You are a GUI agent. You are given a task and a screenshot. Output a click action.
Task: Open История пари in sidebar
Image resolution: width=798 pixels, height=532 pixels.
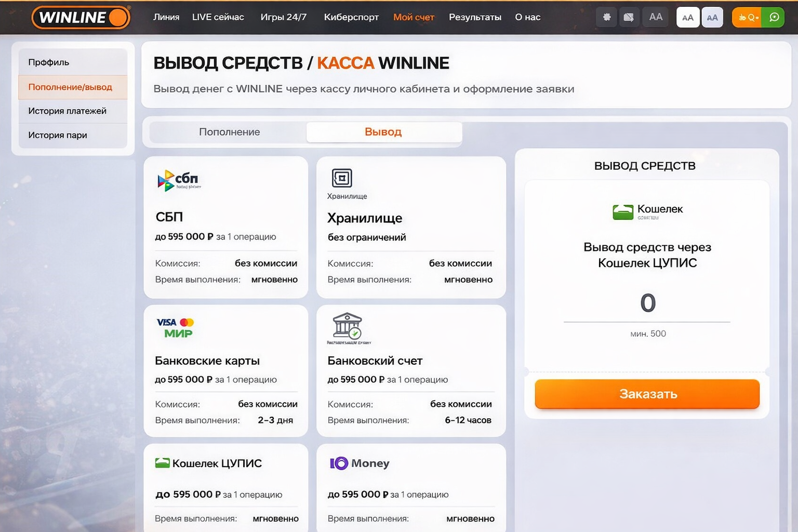click(x=73, y=135)
